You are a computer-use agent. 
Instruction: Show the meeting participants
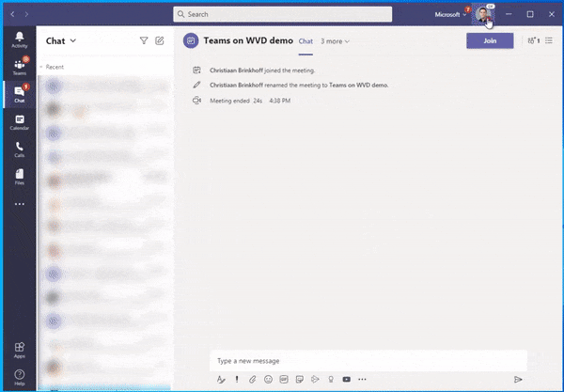(533, 40)
